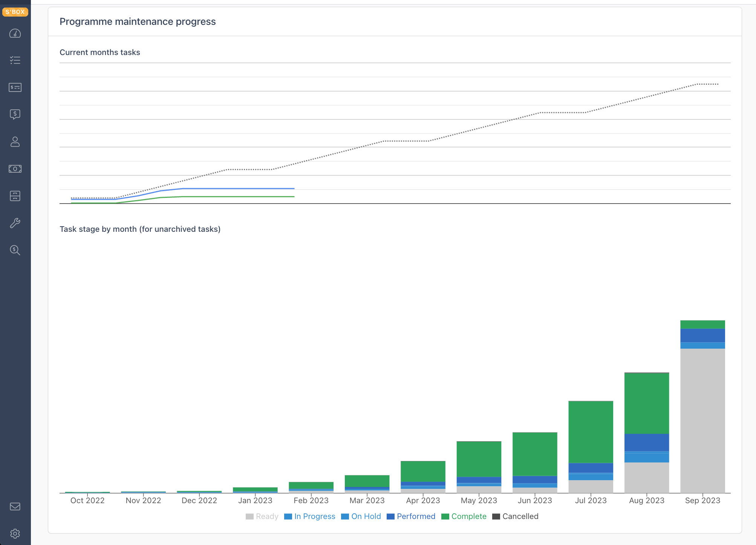Open the mail envelope icon in sidebar
This screenshot has width=756, height=545.
15,507
